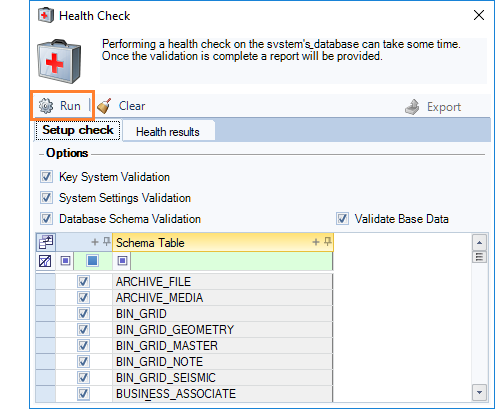Select the ARCHIVE_MEDIA table name
Screen dimensions: 495x409
coord(159,298)
